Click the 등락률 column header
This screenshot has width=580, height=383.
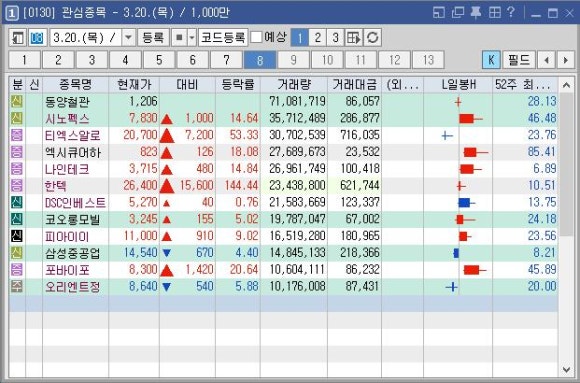pyautogui.click(x=238, y=85)
